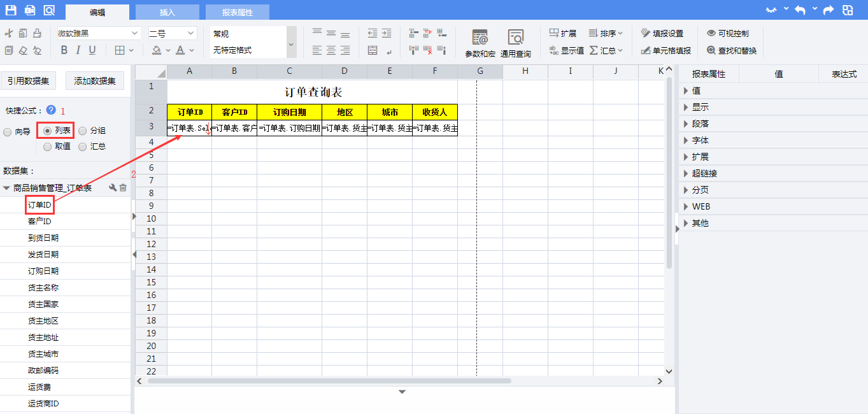Screen dimensions: 868x414
Task: Click the cut scissors icon
Action: click(8, 34)
